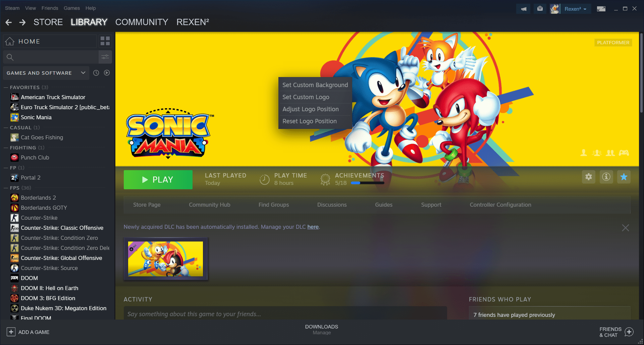
Task: Click the achievements progress bar
Action: pyautogui.click(x=367, y=183)
